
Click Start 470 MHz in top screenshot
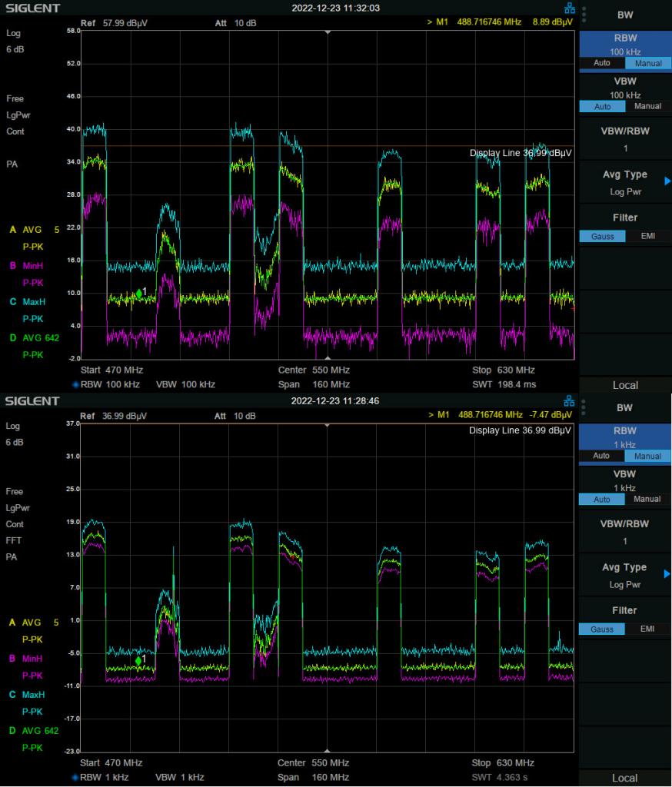click(111, 370)
